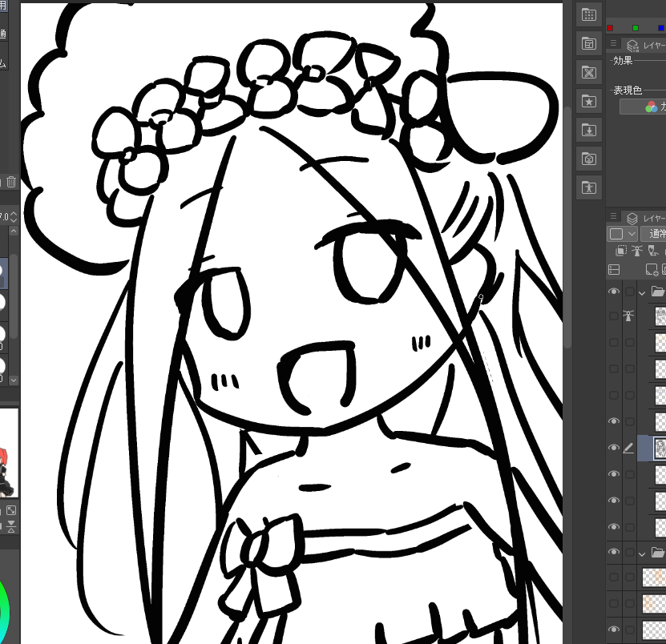The height and width of the screenshot is (644, 666).
Task: Collapse the first layer folder chevron
Action: click(642, 292)
